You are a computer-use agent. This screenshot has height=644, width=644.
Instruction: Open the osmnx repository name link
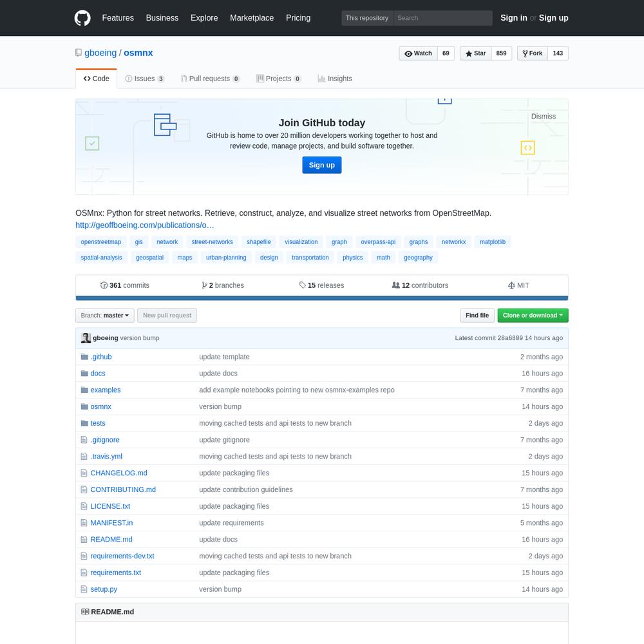pyautogui.click(x=138, y=53)
